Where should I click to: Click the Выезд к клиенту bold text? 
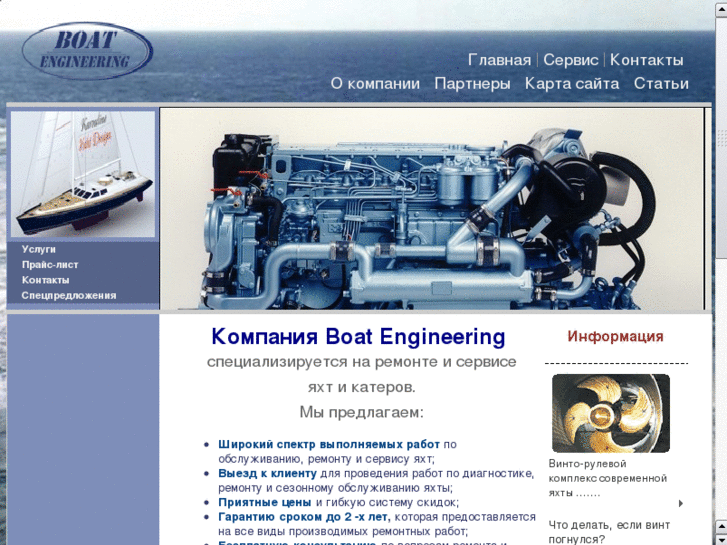click(x=267, y=474)
